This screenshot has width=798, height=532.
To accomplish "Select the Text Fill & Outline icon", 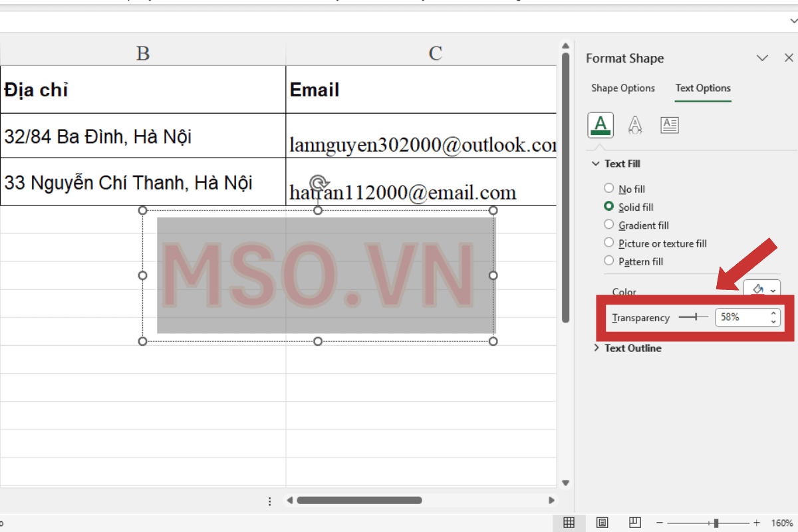I will [600, 125].
